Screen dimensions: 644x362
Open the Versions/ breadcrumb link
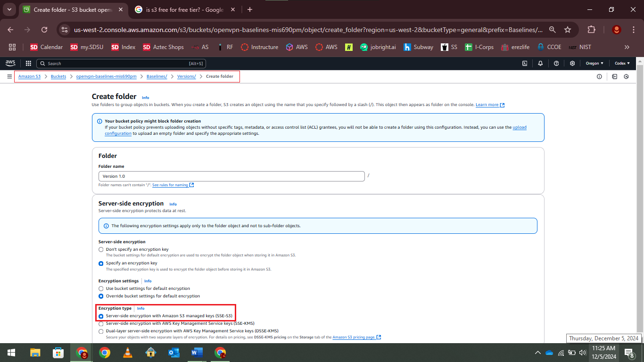click(186, 76)
